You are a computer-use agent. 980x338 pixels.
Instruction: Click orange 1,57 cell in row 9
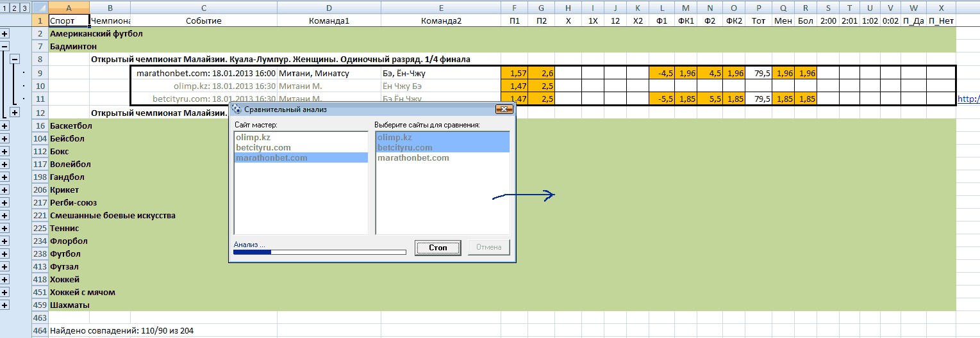(x=515, y=73)
